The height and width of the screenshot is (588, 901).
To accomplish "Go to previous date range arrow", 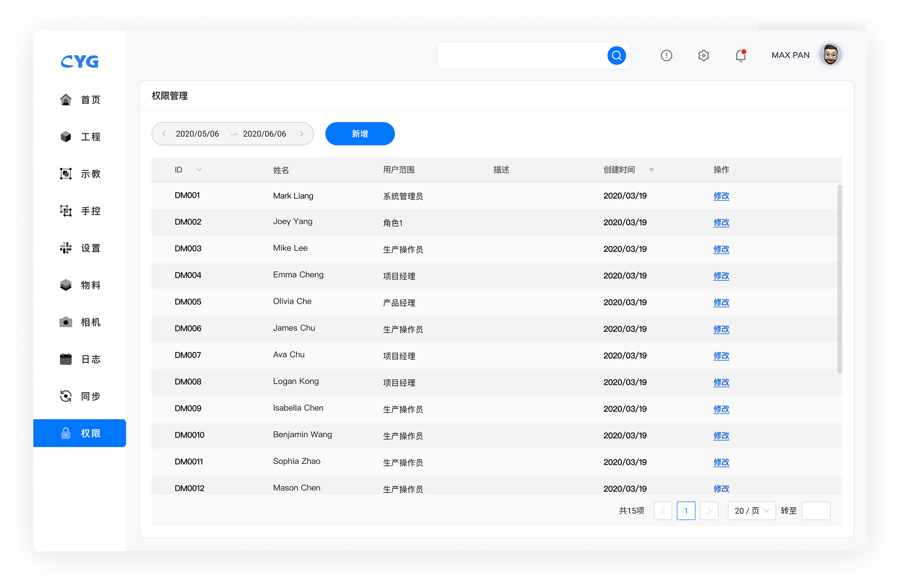I will tap(164, 134).
